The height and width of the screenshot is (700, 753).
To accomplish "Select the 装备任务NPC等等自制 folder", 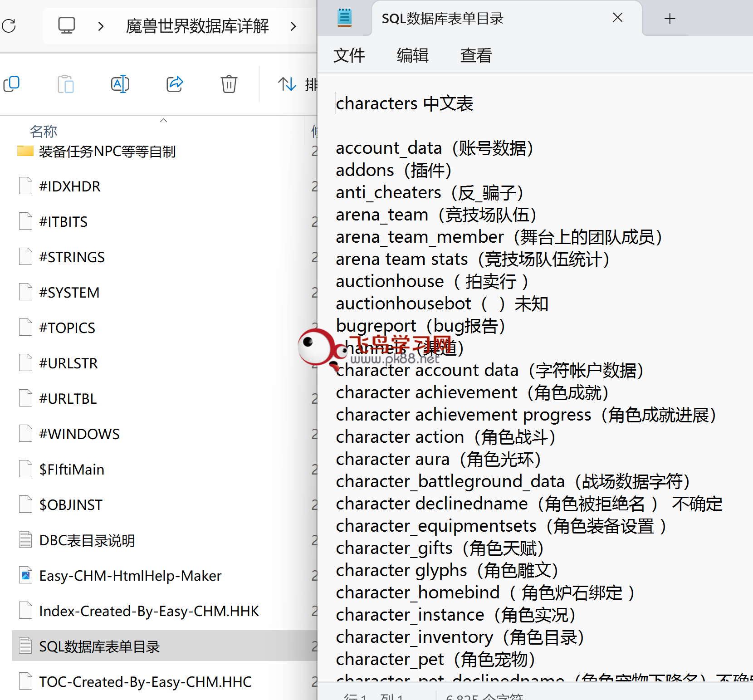I will [x=107, y=152].
